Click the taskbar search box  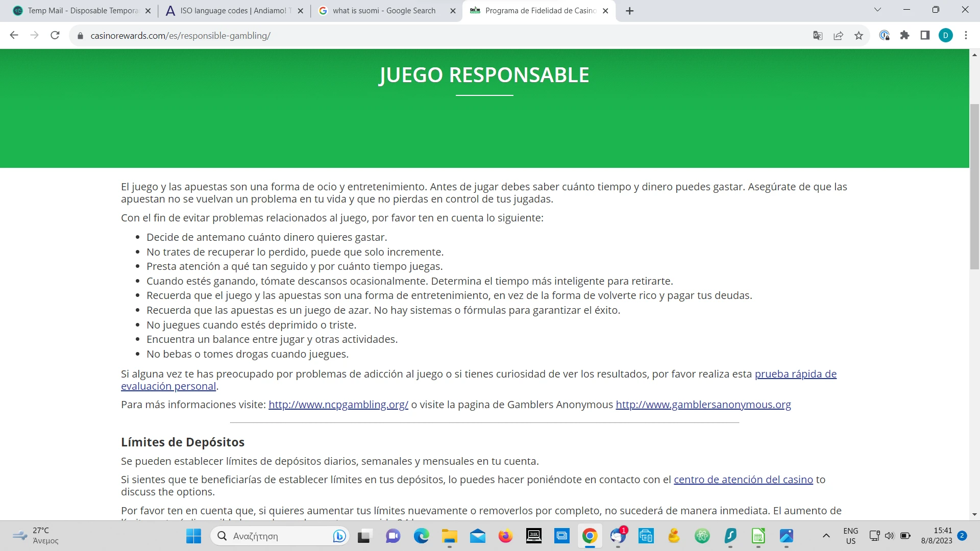point(280,536)
